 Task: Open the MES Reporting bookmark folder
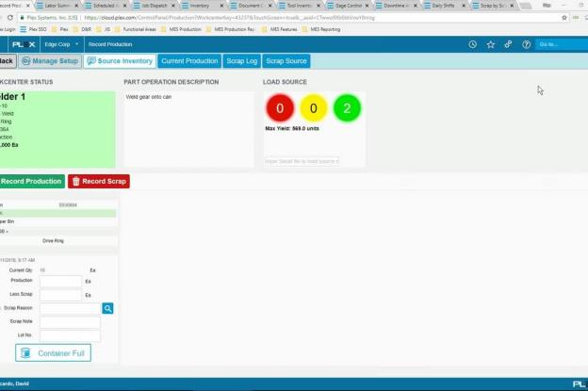pos(321,29)
